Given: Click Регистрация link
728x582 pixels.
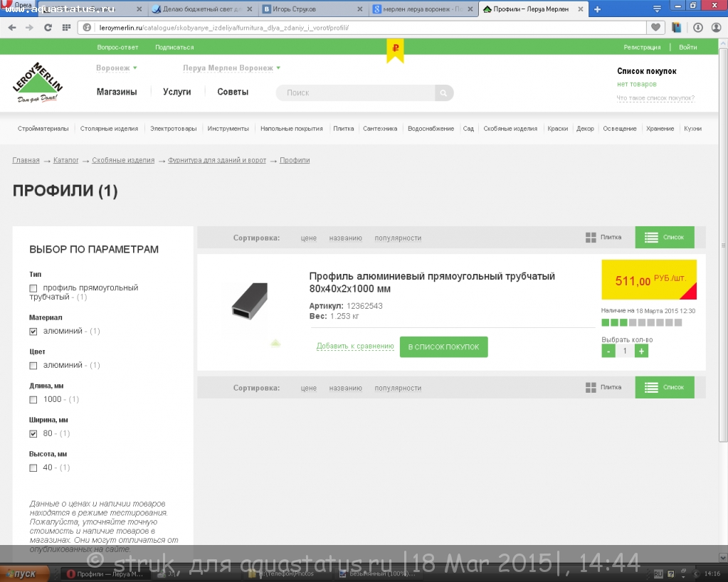Looking at the screenshot, I should [x=642, y=48].
